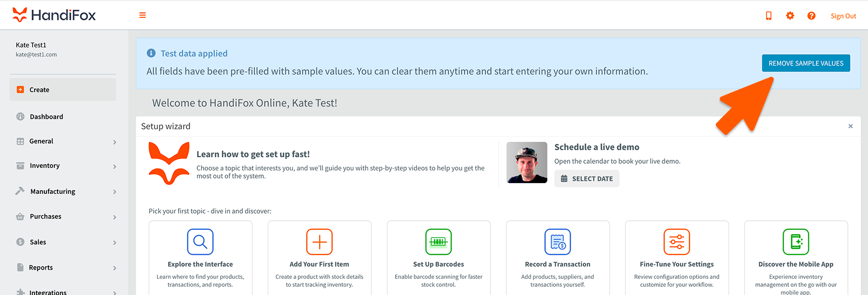Viewport: 868px width, 295px height.
Task: Click the Record a Transaction receipt icon
Action: (x=557, y=242)
